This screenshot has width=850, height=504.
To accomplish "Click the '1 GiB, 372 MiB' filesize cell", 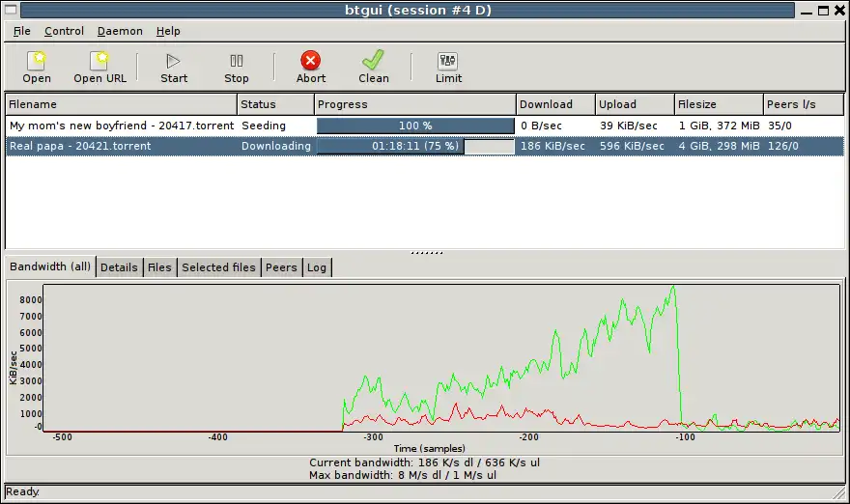I will (719, 126).
